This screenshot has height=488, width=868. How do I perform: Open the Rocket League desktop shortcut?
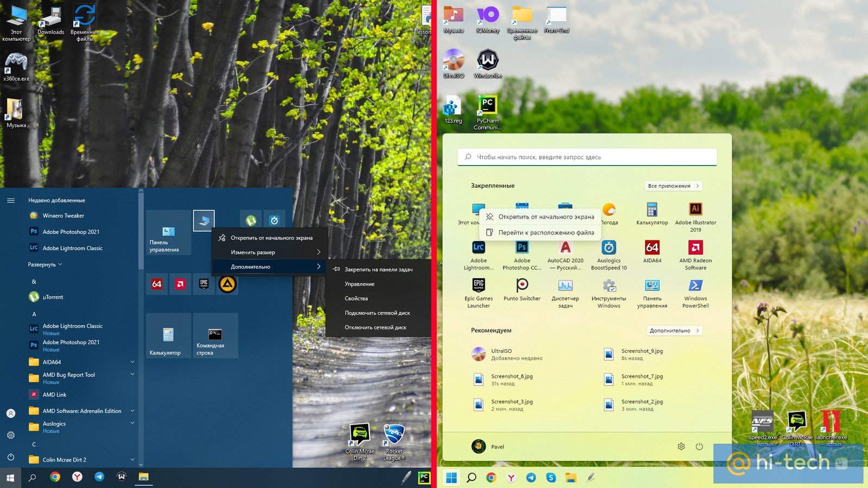click(x=394, y=442)
